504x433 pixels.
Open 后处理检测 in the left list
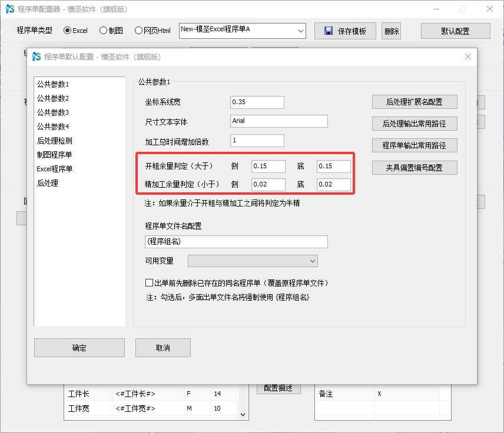pos(55,141)
